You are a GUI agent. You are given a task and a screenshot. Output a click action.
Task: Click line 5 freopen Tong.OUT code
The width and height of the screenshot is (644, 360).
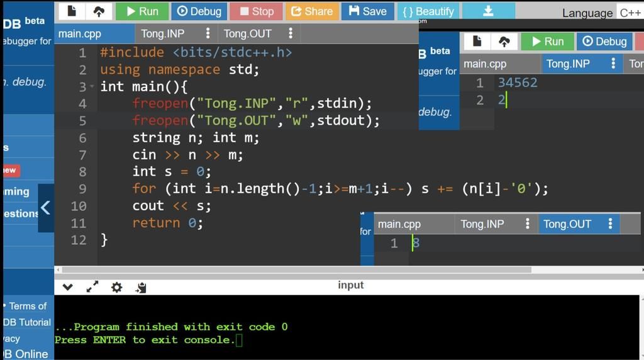[x=256, y=120]
